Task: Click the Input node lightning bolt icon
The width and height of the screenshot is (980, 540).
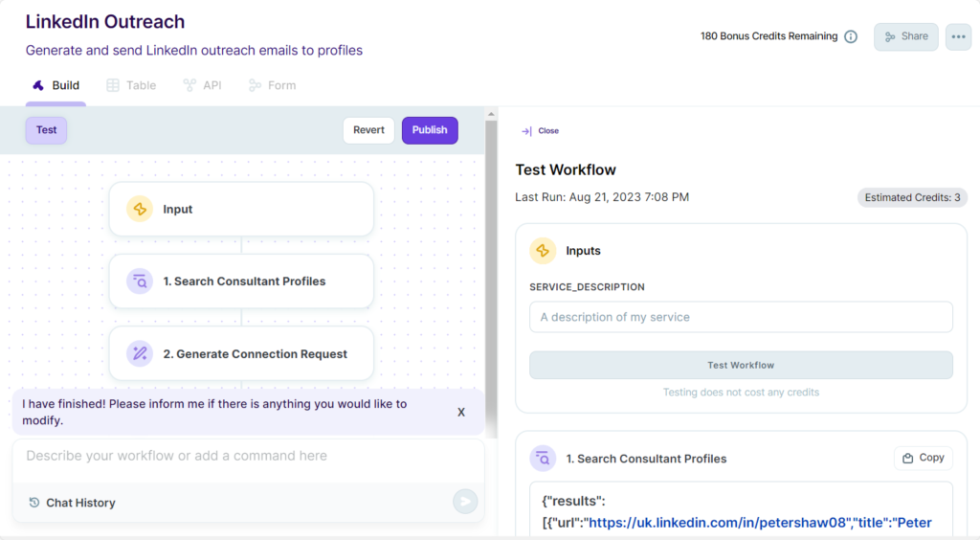Action: (x=140, y=209)
